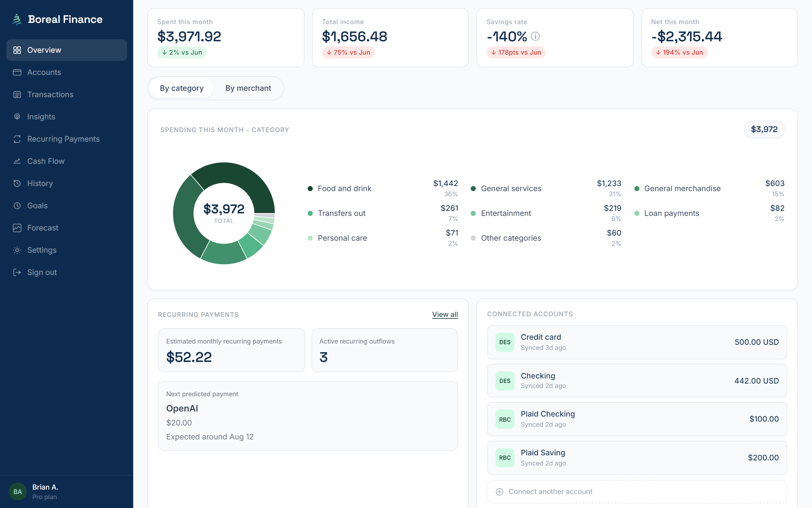
Task: Open the Plaid Saving account row
Action: [x=637, y=458]
